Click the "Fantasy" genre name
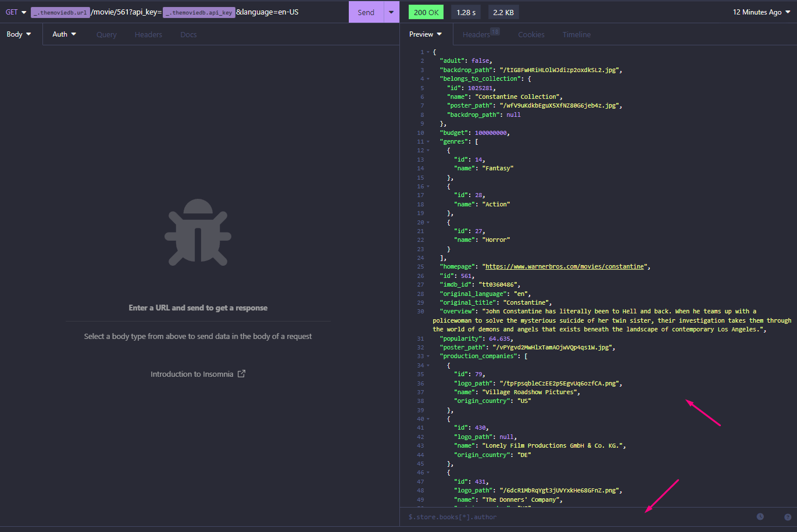Image resolution: width=797 pixels, height=532 pixels. coord(498,168)
